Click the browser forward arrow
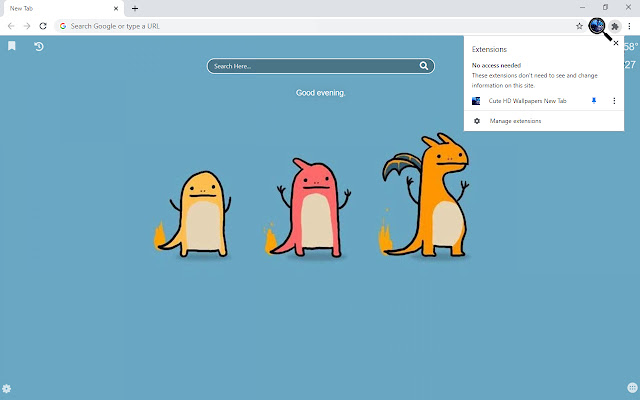This screenshot has height=400, width=640. [x=27, y=26]
